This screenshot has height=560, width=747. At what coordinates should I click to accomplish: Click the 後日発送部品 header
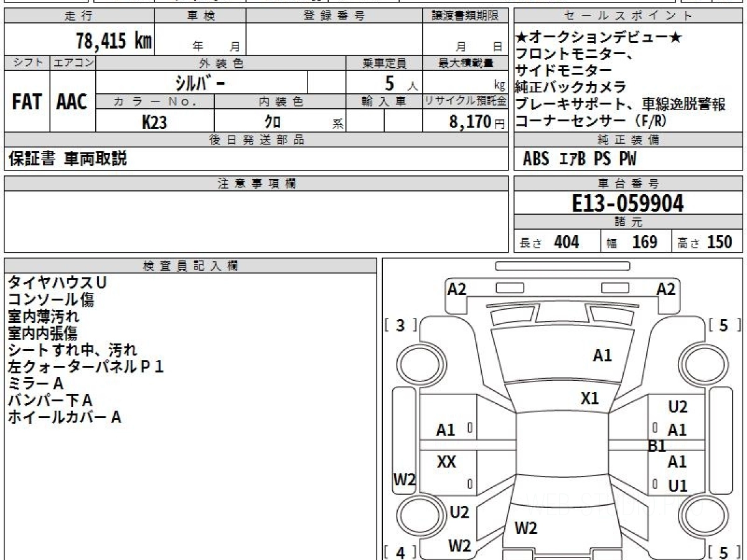pyautogui.click(x=256, y=140)
